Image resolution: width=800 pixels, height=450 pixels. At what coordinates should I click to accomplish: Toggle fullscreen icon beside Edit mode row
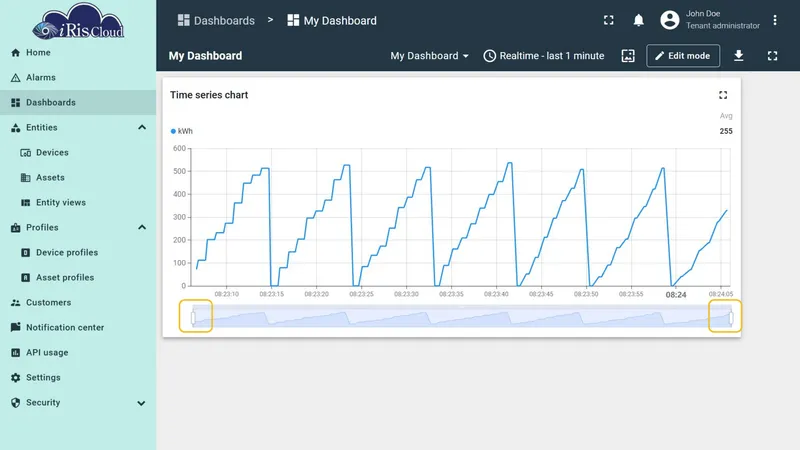tap(772, 56)
